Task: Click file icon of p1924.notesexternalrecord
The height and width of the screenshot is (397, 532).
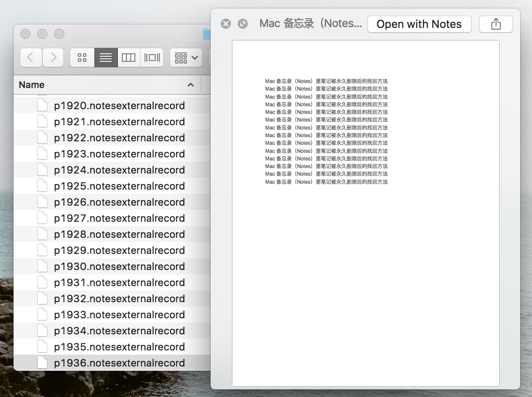Action: 42,169
